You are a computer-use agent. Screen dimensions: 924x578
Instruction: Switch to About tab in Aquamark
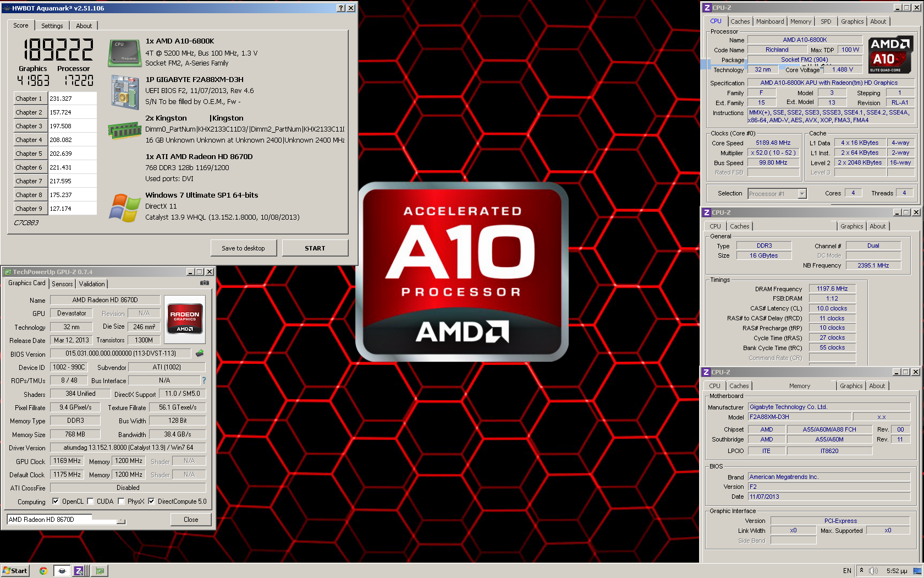(x=84, y=26)
